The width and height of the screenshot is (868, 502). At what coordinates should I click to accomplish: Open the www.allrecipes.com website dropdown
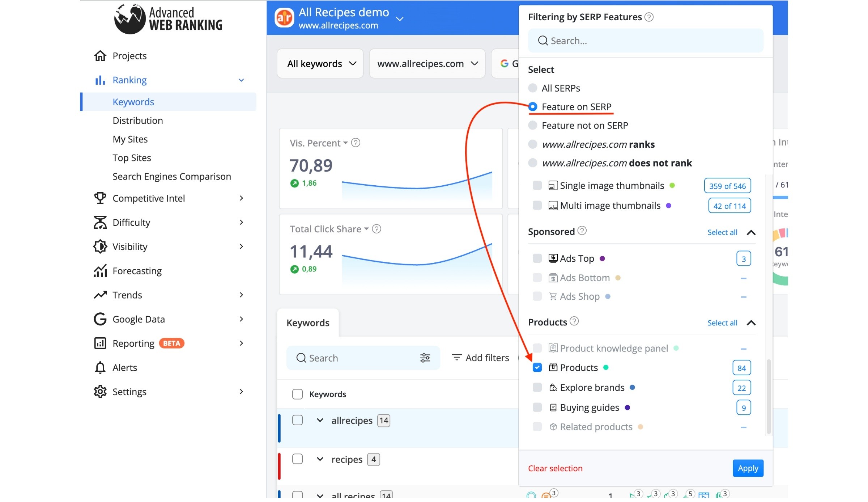(x=427, y=64)
